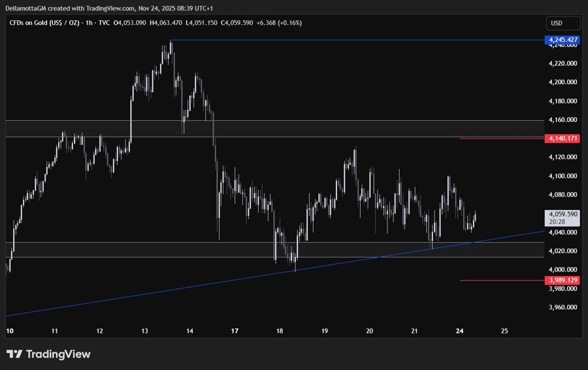
Task: Click the red 3,989.129 price label
Action: pyautogui.click(x=563, y=280)
